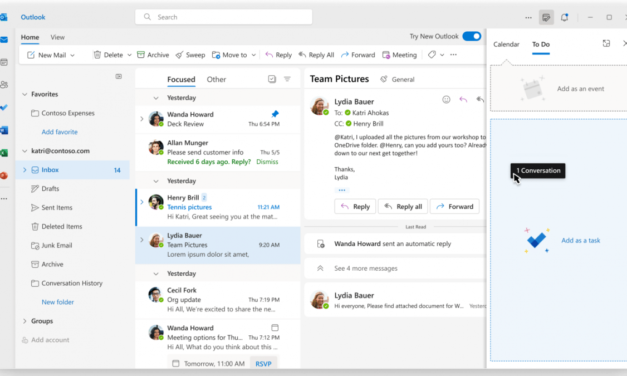
Task: Click the reply arrow icon in Lydia's message header
Action: [x=463, y=100]
